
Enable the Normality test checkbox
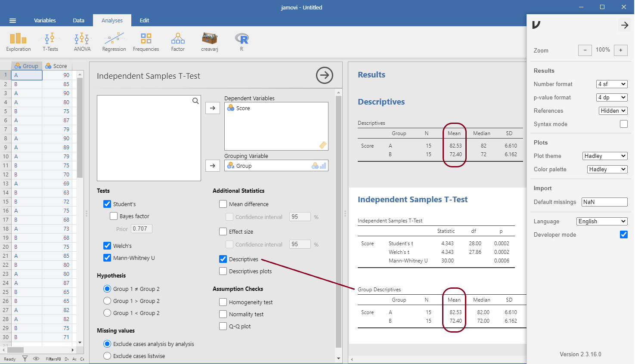click(223, 314)
